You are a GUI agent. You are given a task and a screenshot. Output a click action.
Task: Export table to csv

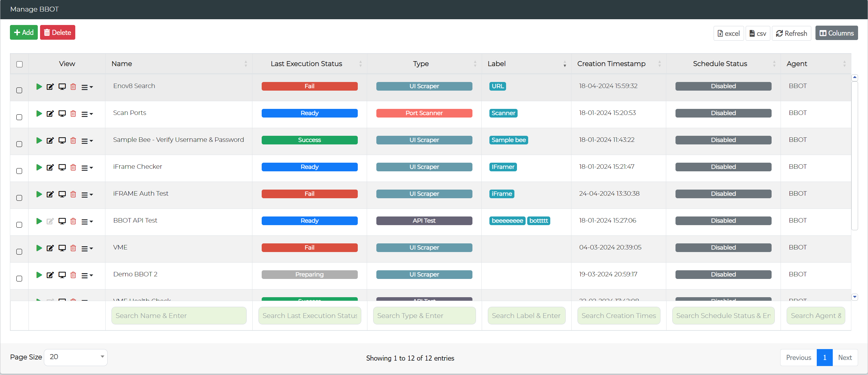click(758, 33)
